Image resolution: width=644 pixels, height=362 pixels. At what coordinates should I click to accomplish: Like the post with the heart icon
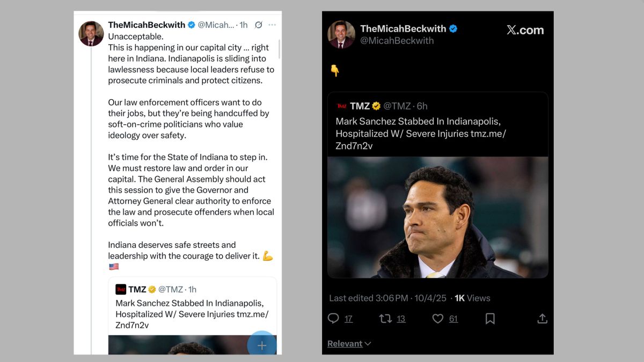pyautogui.click(x=438, y=319)
